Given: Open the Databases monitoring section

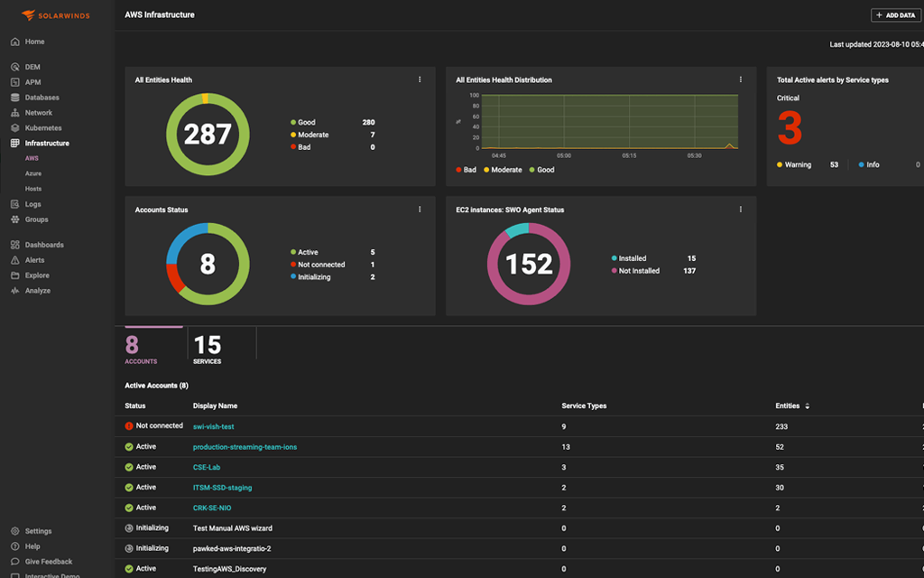Looking at the screenshot, I should (x=42, y=97).
